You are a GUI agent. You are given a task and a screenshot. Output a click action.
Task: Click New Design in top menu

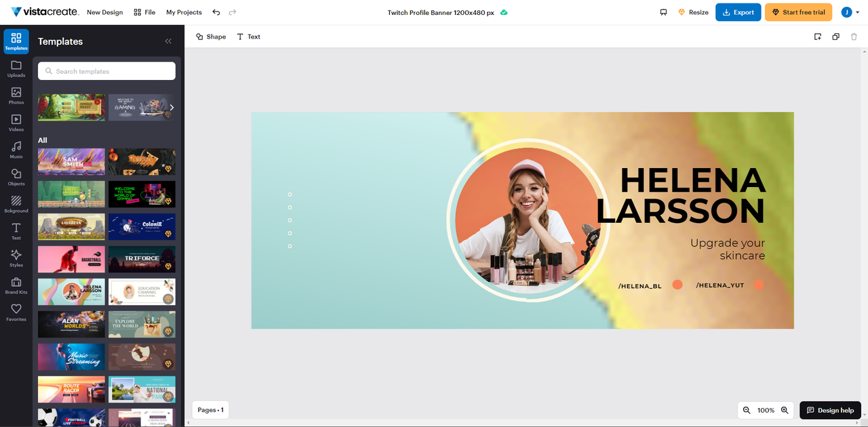pyautogui.click(x=104, y=12)
